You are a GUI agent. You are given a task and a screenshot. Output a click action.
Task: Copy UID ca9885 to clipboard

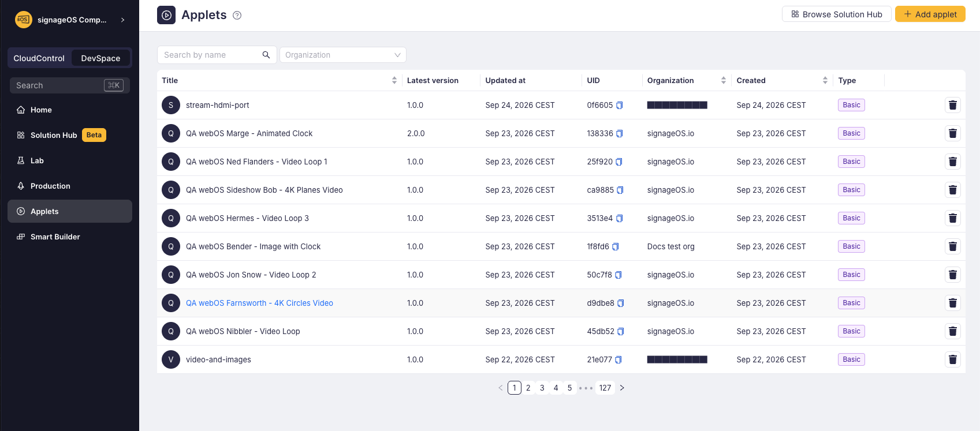pos(620,190)
